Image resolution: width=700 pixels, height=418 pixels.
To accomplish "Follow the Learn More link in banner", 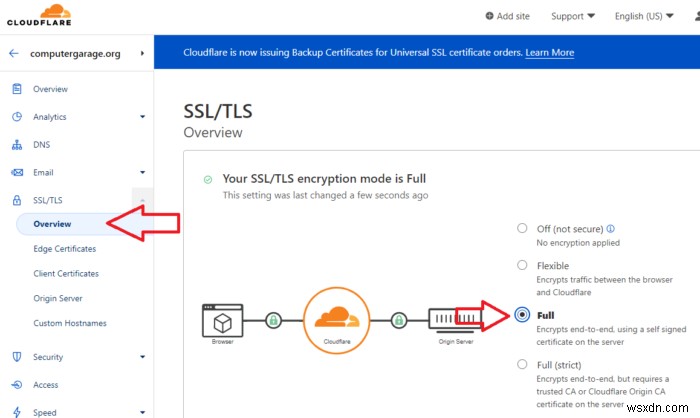I will (x=549, y=53).
